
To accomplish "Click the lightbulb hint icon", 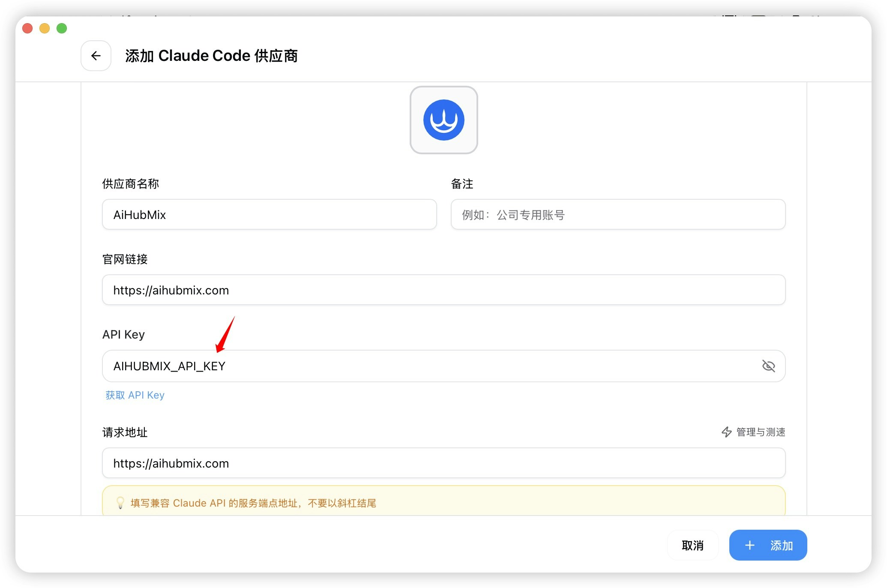I will tap(120, 503).
